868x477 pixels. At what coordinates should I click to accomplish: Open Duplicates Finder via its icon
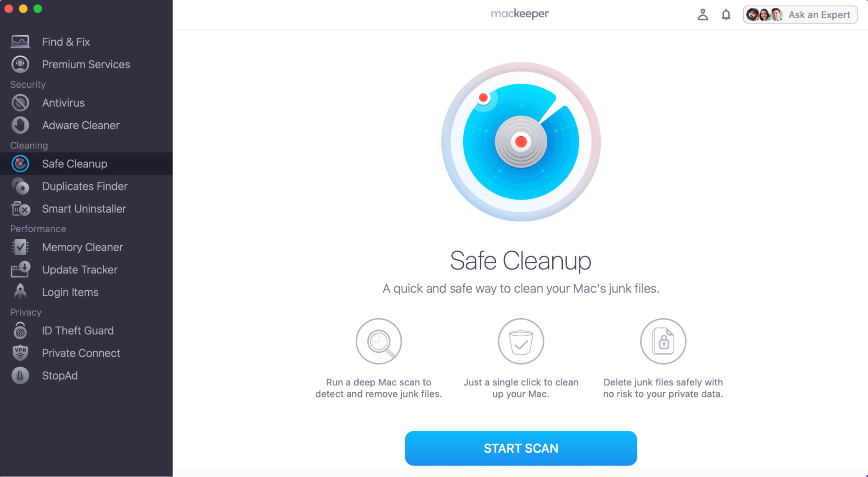[19, 186]
